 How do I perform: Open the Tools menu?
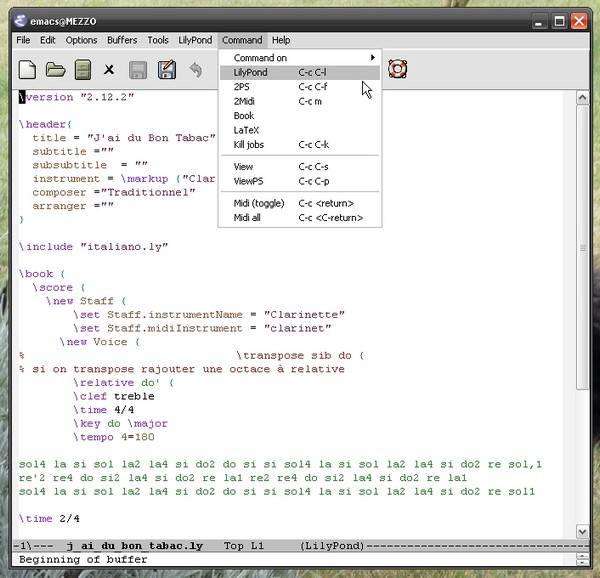(158, 40)
